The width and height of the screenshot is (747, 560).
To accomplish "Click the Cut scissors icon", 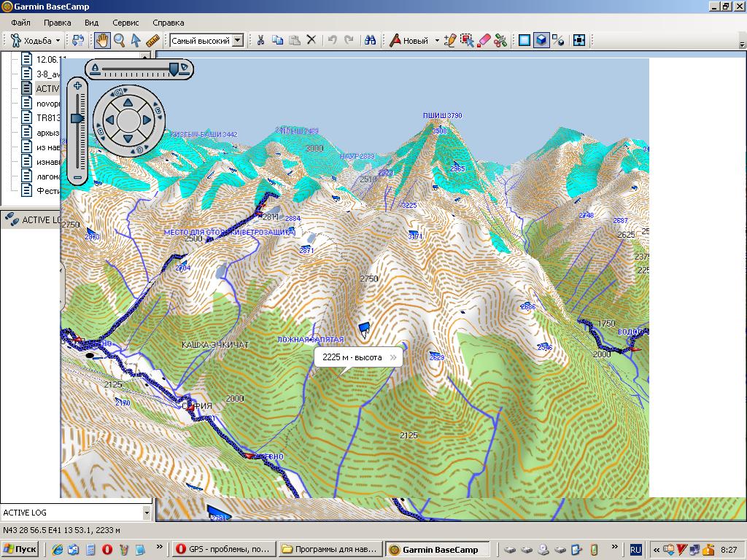I will pos(260,41).
